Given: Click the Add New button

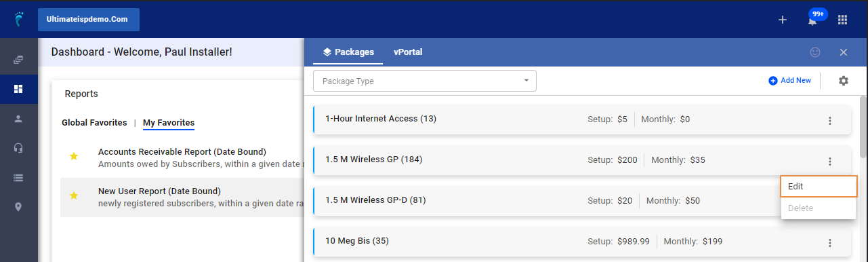Looking at the screenshot, I should (789, 81).
